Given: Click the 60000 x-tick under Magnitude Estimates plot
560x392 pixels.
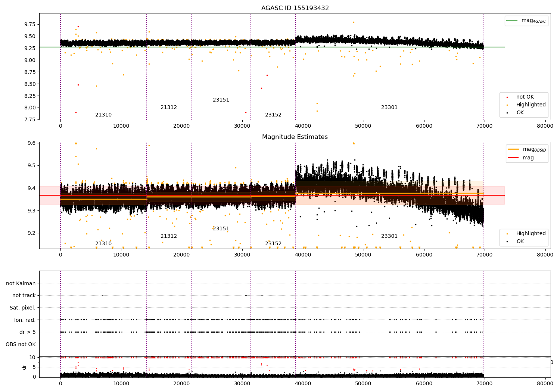Looking at the screenshot, I should click(424, 255).
